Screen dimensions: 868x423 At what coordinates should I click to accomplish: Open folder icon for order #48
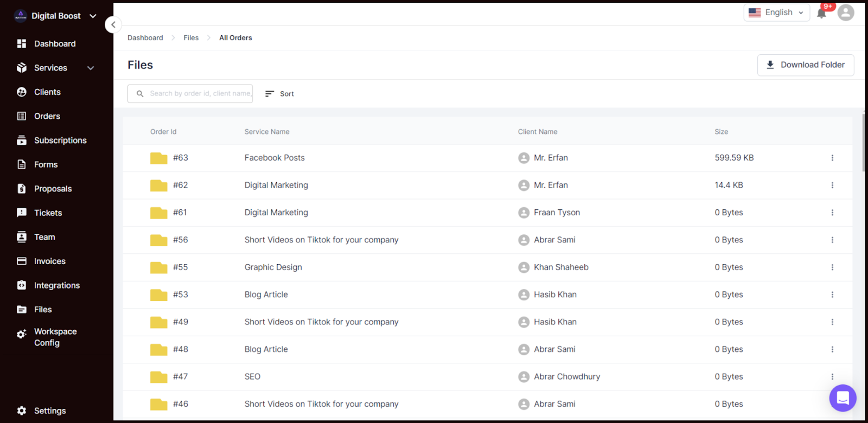pos(158,349)
